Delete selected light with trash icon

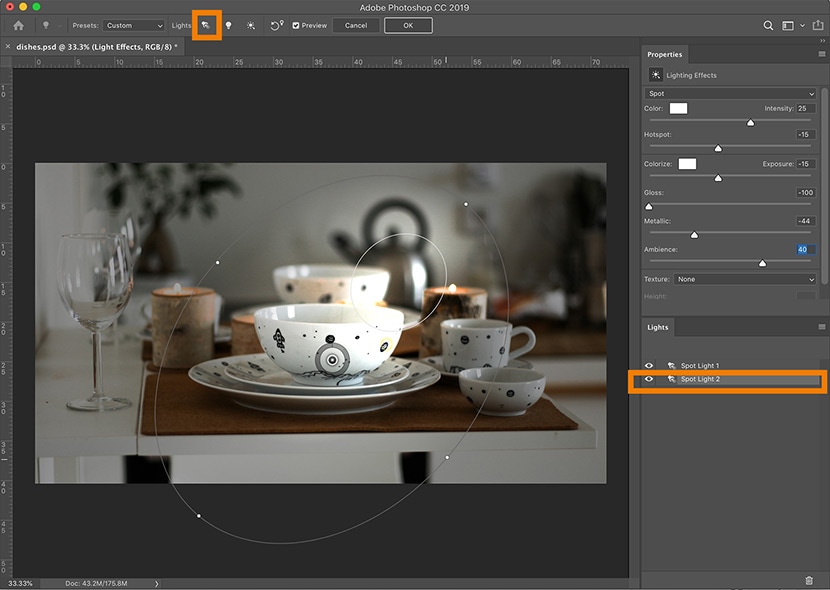coord(808,580)
